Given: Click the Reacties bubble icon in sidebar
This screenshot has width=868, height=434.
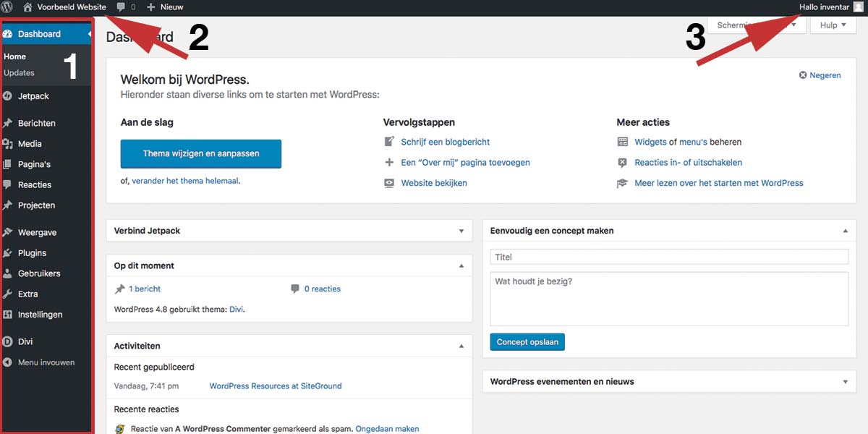Looking at the screenshot, I should pos(9,184).
